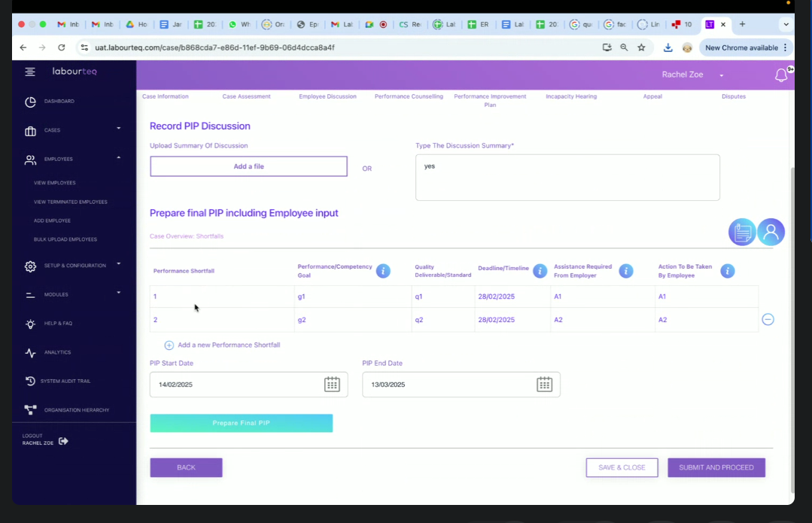Image resolution: width=812 pixels, height=523 pixels.
Task: Click labourteq logo
Action: (75, 71)
